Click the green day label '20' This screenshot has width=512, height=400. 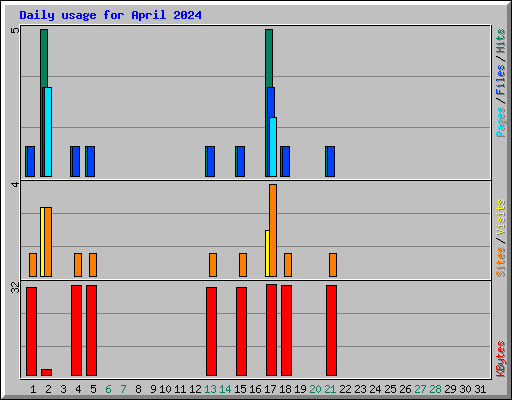pyautogui.click(x=315, y=389)
